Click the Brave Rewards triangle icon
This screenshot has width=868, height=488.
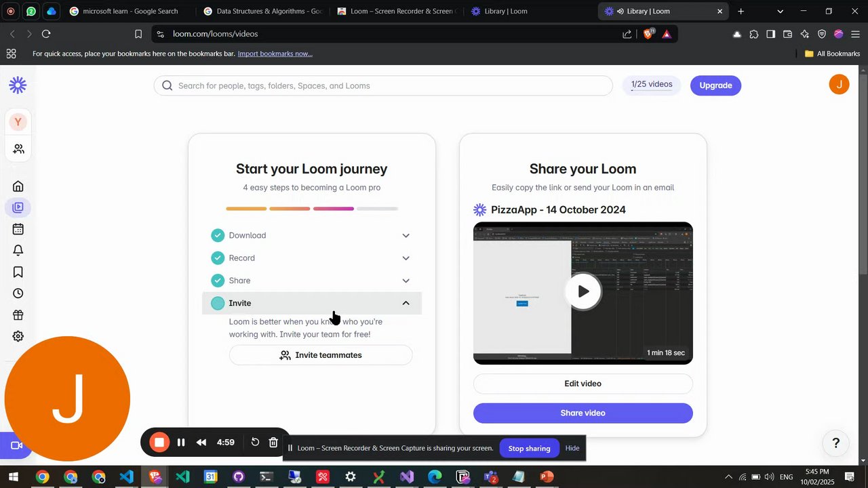pos(667,34)
